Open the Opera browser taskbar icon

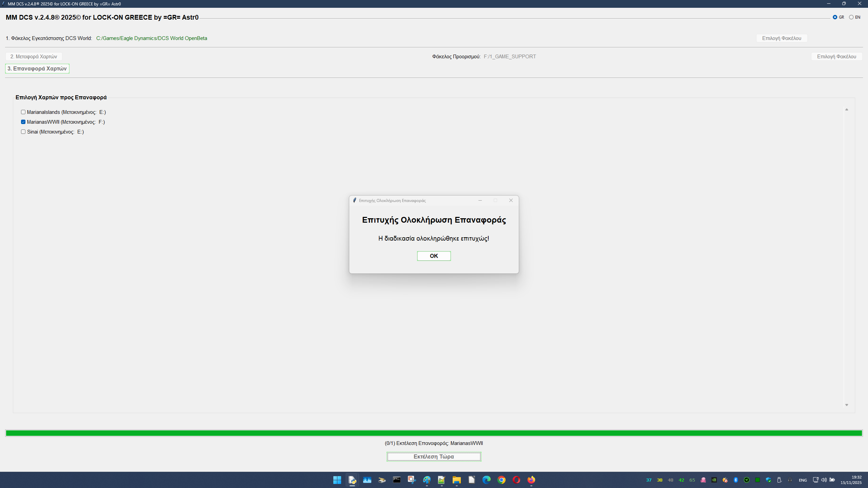[516, 480]
